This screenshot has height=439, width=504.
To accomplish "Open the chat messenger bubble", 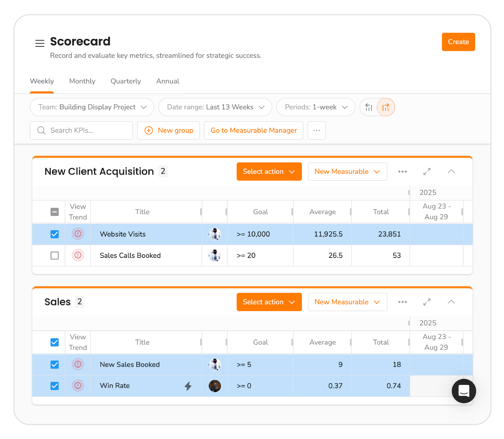I will point(464,391).
